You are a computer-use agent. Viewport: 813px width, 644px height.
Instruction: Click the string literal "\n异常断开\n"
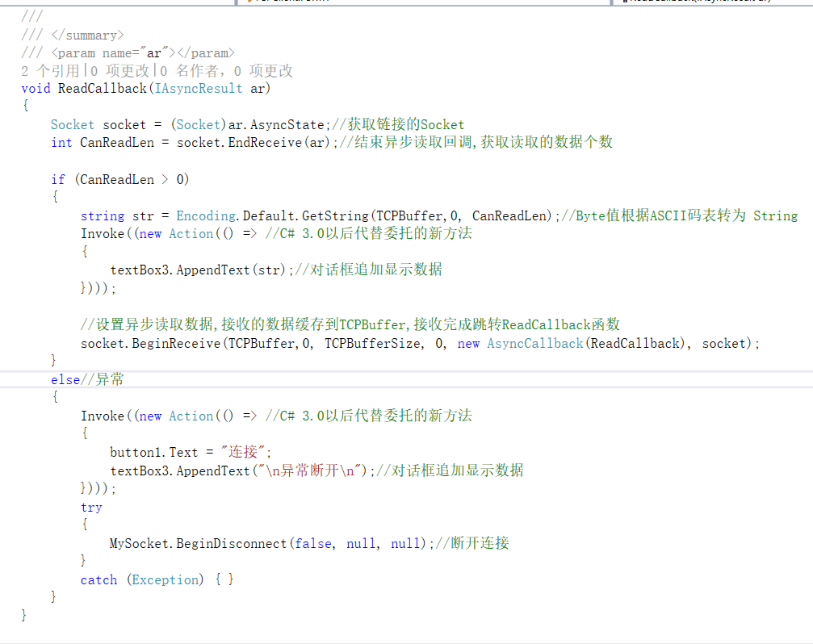(x=309, y=471)
